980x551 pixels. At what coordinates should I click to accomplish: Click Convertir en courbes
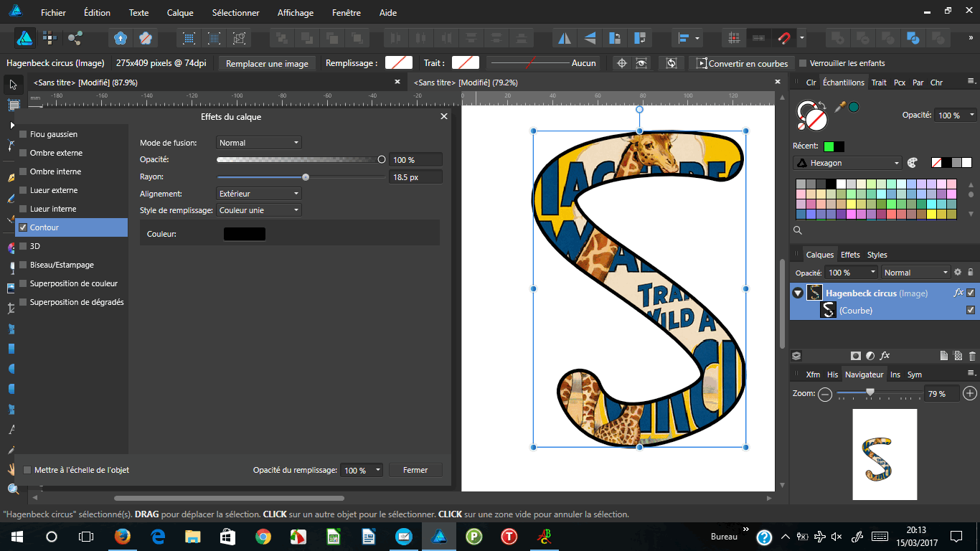click(743, 63)
